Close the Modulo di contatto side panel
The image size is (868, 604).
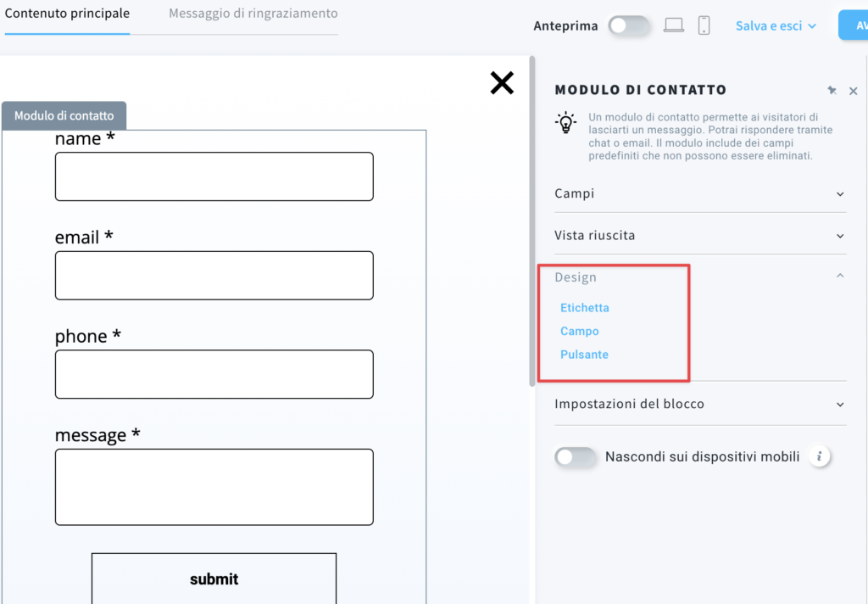[x=853, y=91]
